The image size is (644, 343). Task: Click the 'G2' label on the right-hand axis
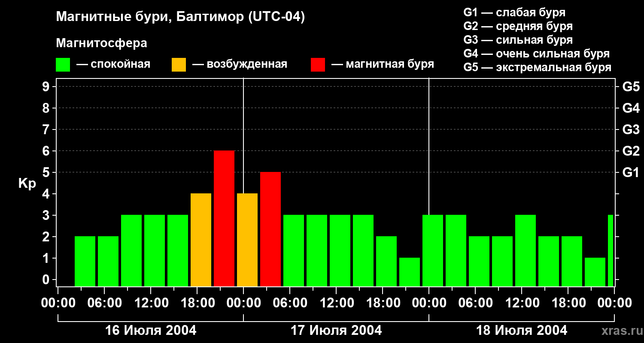631,151
